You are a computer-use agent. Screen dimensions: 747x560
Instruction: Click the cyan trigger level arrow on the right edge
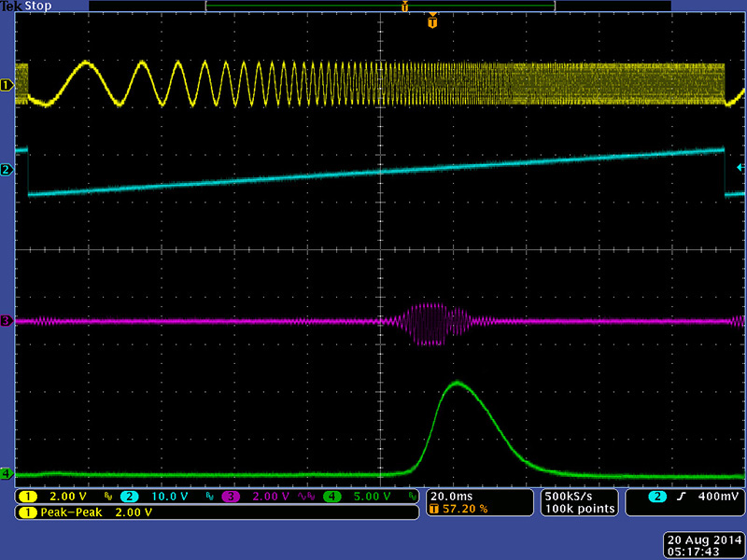point(740,167)
